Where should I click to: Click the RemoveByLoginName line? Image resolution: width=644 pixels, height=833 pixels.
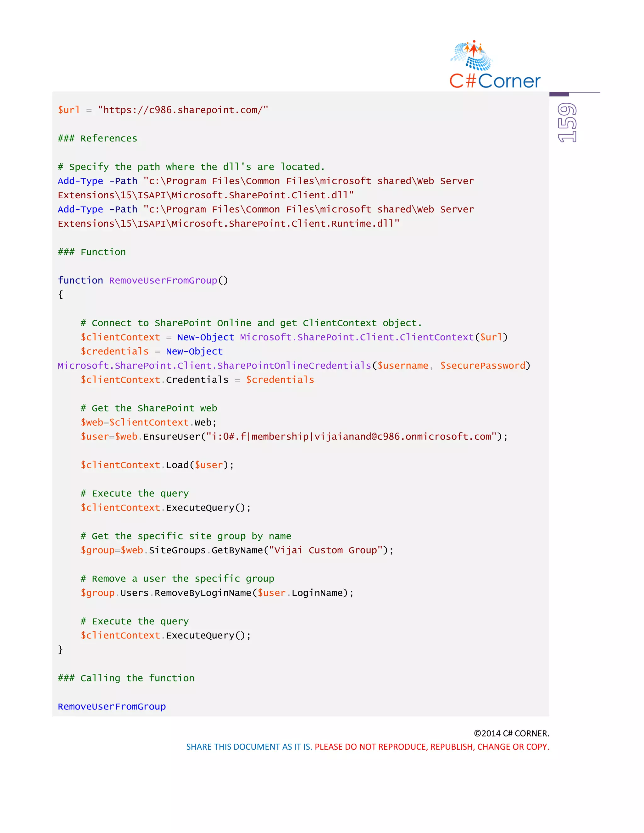tap(217, 593)
